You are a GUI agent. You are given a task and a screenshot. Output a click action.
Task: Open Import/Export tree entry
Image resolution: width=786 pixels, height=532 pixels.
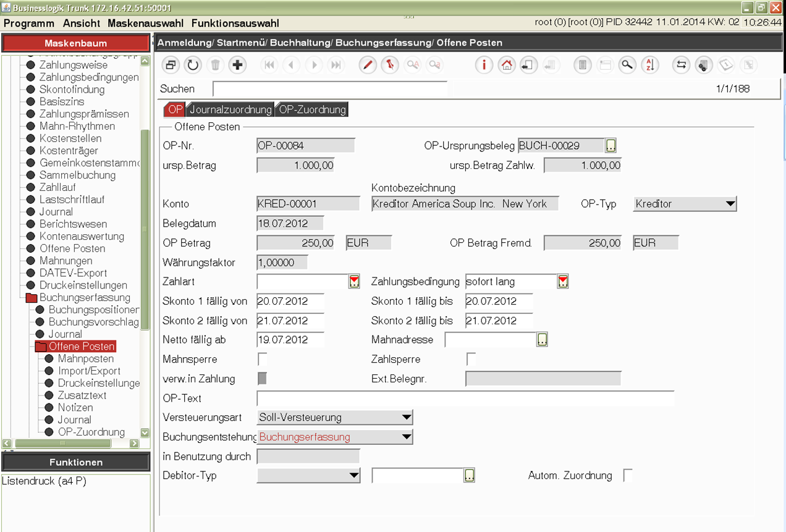pos(89,371)
